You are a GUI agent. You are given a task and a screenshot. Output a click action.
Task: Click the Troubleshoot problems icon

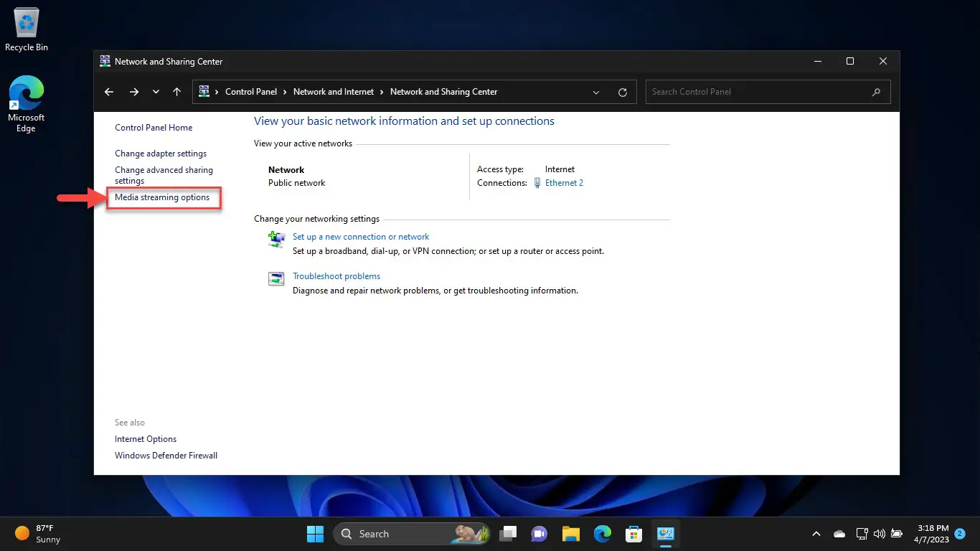[276, 279]
